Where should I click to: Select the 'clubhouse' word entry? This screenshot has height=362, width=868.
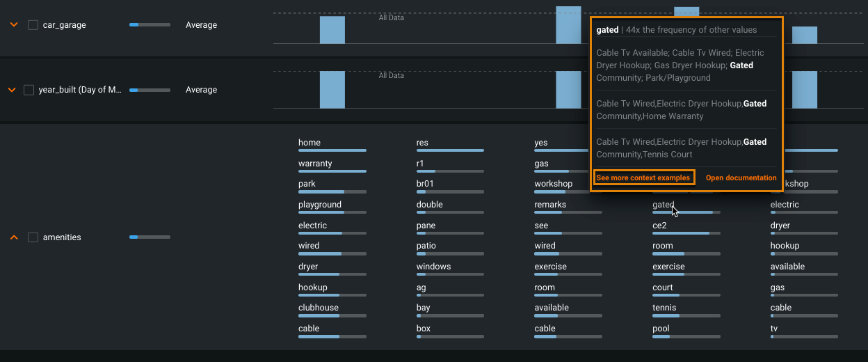click(x=319, y=308)
